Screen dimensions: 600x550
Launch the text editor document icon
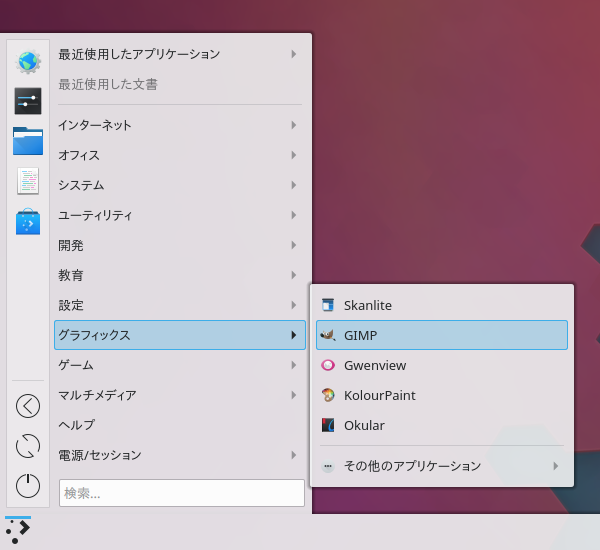click(x=28, y=181)
